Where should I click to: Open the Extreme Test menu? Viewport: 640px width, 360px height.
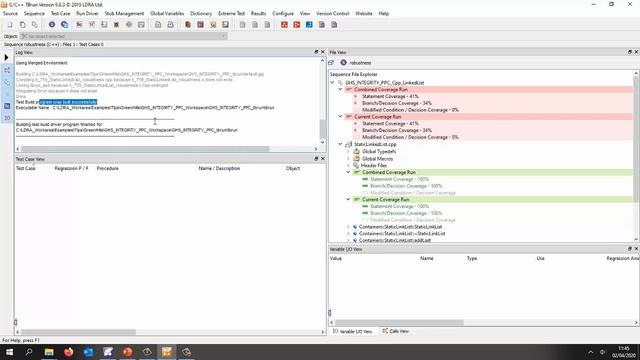[231, 13]
